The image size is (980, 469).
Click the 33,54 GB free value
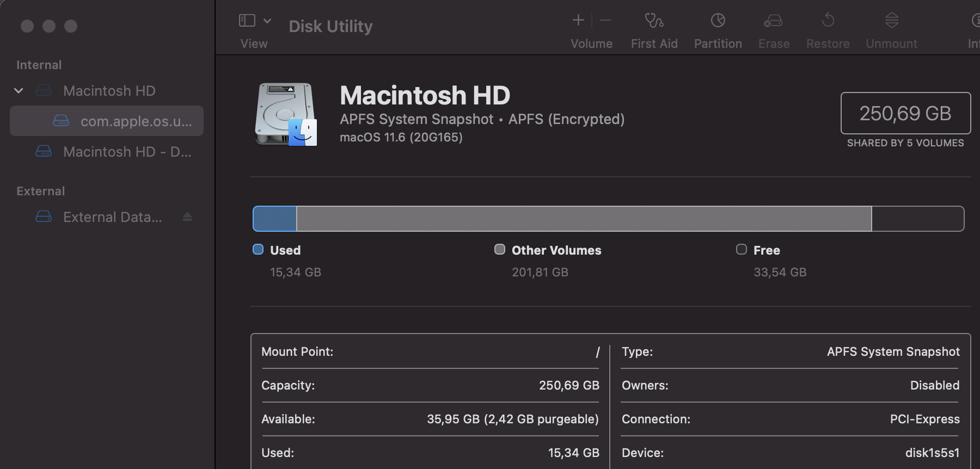780,272
